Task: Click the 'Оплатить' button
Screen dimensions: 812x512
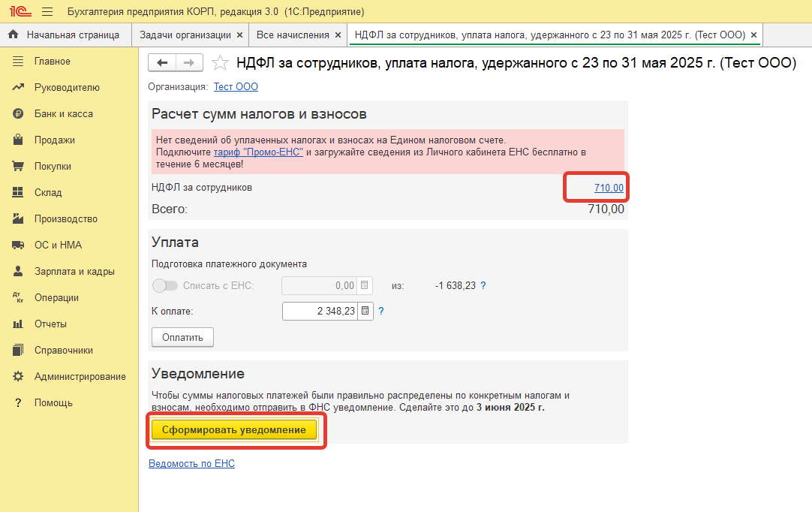Action: click(x=182, y=337)
